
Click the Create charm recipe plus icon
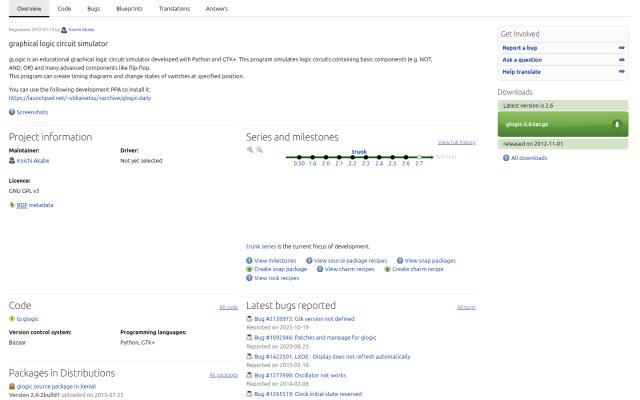[x=387, y=269]
